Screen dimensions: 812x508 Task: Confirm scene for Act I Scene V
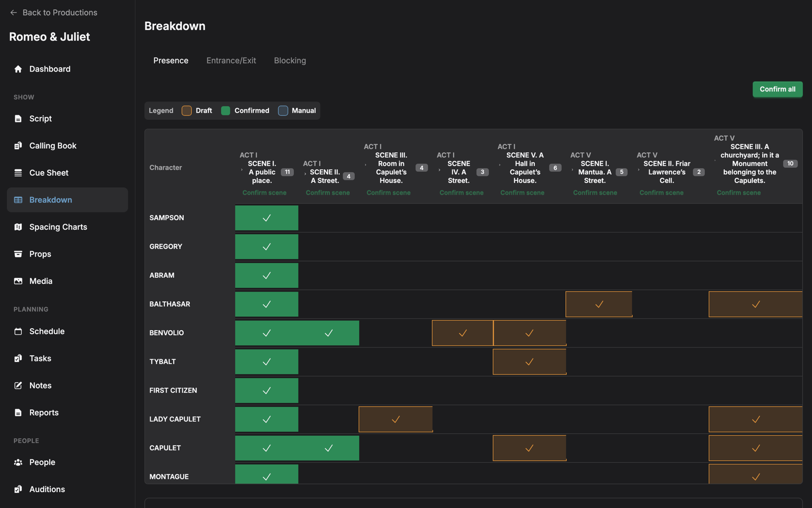pos(522,193)
